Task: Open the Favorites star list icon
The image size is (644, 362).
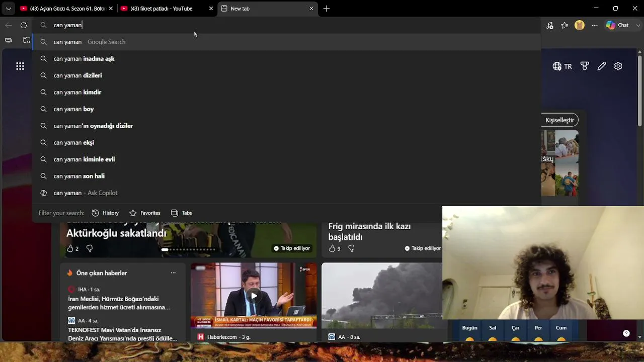Action: tap(565, 25)
